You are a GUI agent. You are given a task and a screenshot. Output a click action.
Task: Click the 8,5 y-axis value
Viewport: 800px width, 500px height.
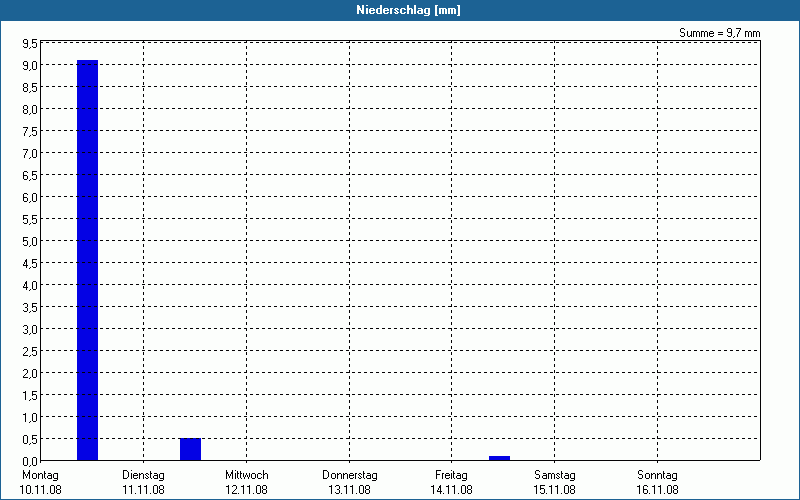tap(30, 88)
